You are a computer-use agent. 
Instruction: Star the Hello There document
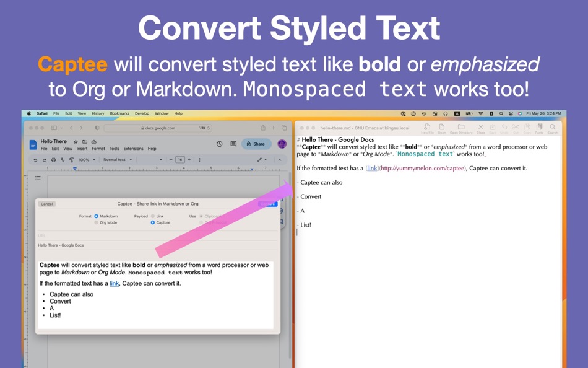(76, 142)
